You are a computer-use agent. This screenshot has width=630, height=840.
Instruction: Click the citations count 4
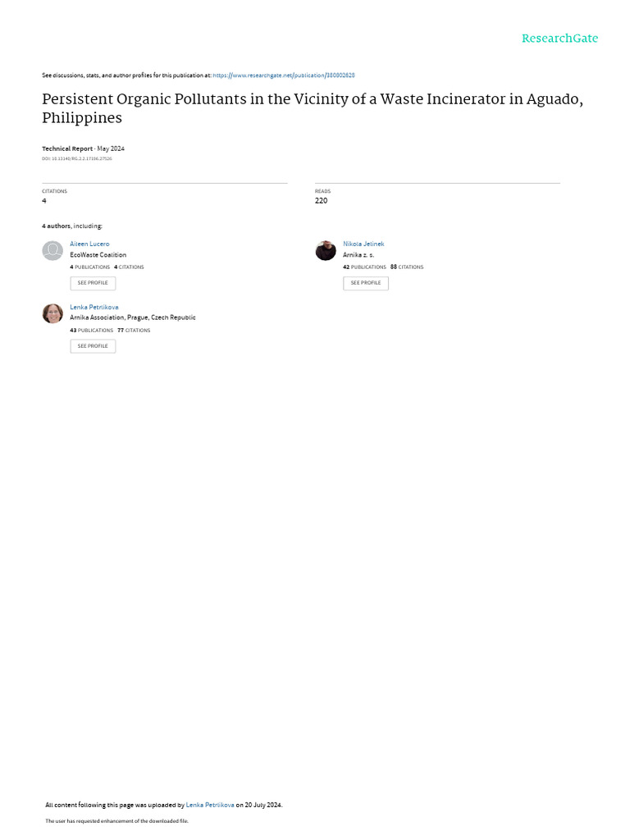pyautogui.click(x=44, y=201)
